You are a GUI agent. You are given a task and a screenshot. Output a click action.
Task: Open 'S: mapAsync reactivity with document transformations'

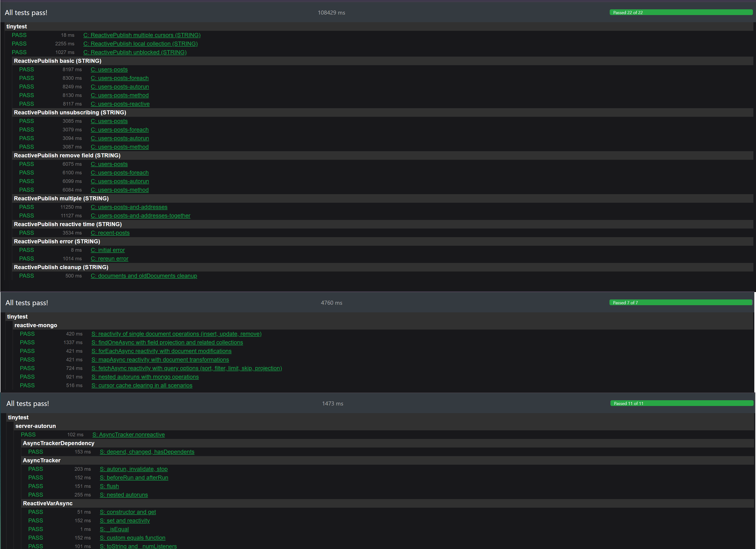coord(160,360)
